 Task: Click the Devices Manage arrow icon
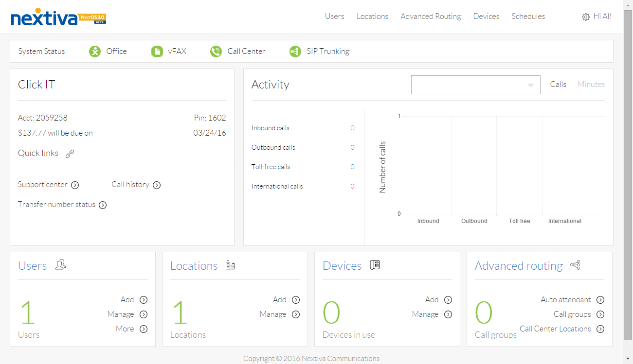pyautogui.click(x=448, y=314)
